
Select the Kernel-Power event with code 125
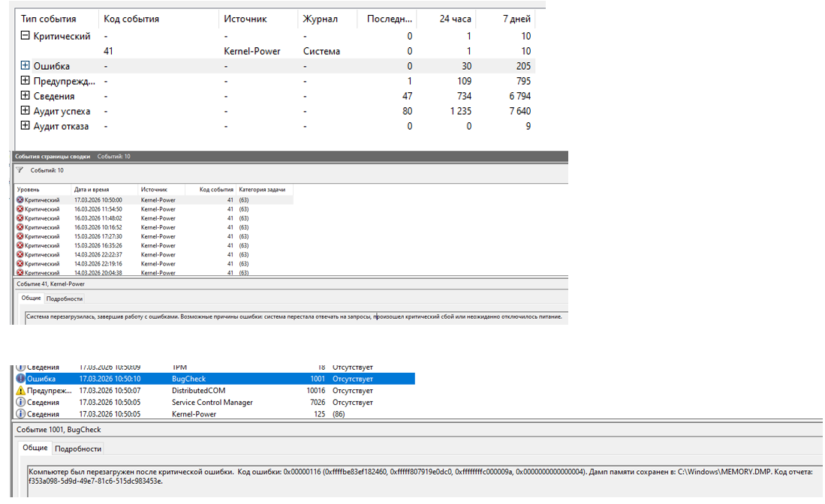point(194,414)
